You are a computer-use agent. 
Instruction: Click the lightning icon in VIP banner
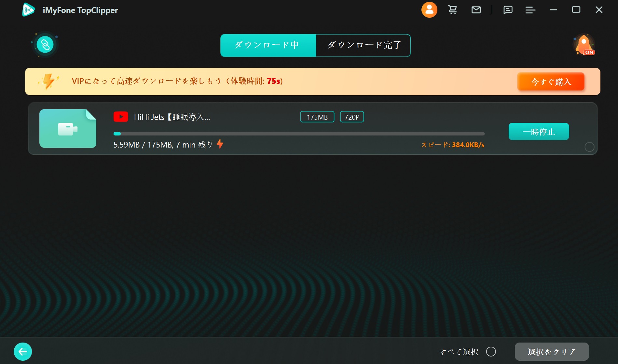tap(48, 81)
